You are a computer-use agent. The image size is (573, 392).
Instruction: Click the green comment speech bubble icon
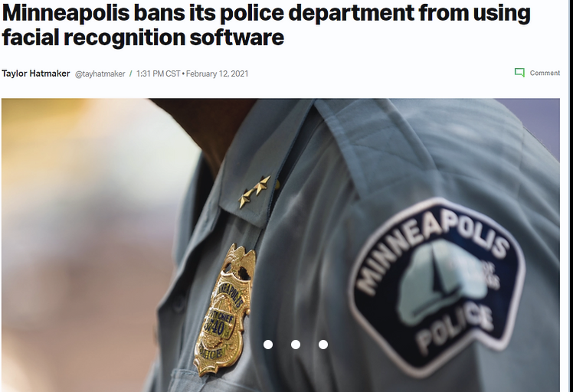coord(519,73)
